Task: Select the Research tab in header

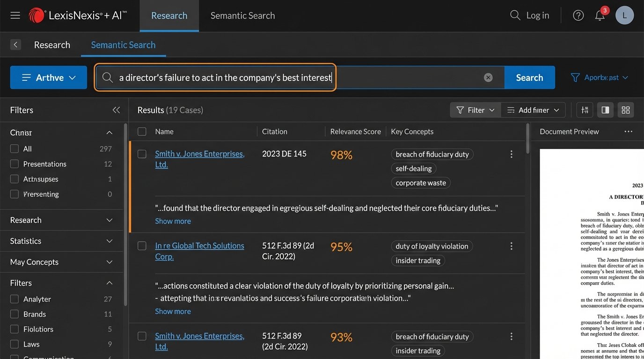Action: point(169,16)
